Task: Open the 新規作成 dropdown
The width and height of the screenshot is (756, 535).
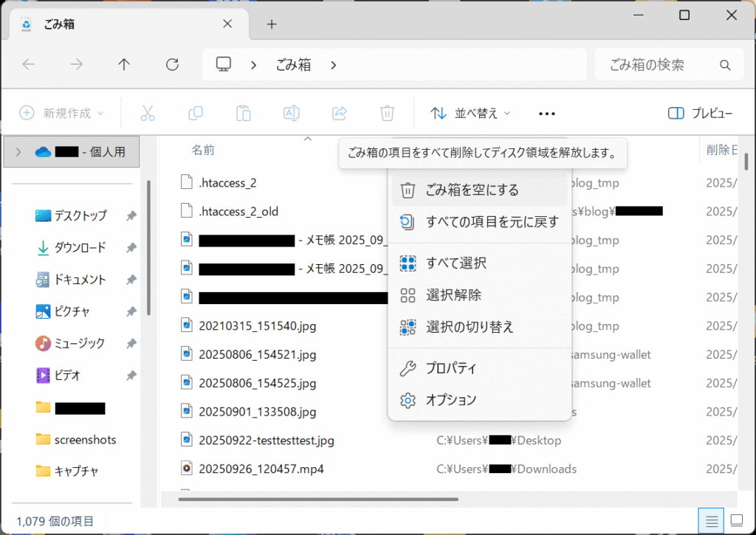Action: (61, 113)
